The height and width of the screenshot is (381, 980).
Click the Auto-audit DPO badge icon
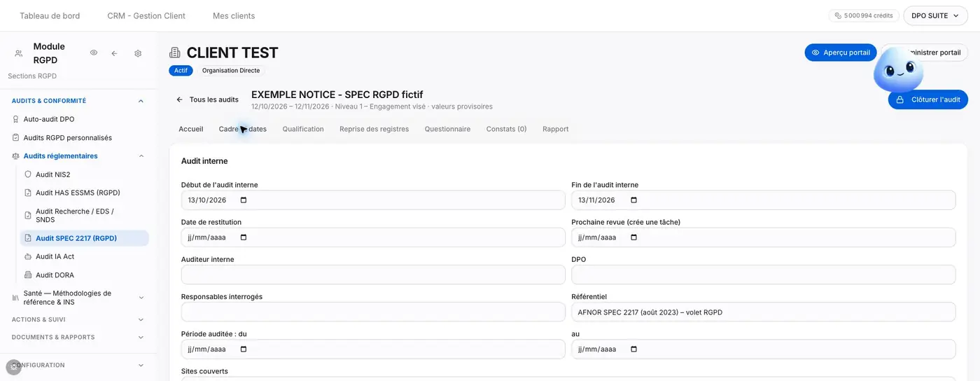tap(16, 120)
